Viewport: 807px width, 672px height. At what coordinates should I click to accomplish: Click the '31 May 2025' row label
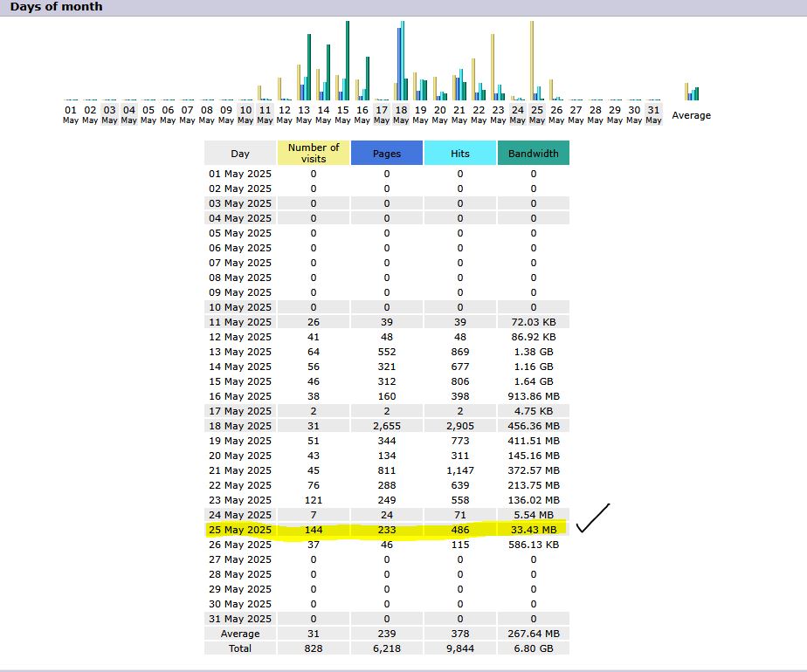(x=240, y=619)
